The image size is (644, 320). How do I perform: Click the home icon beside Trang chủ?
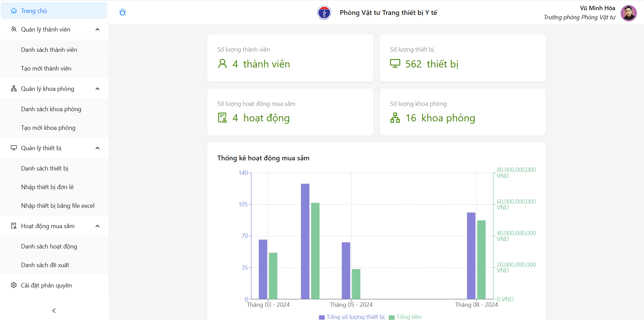tap(14, 11)
